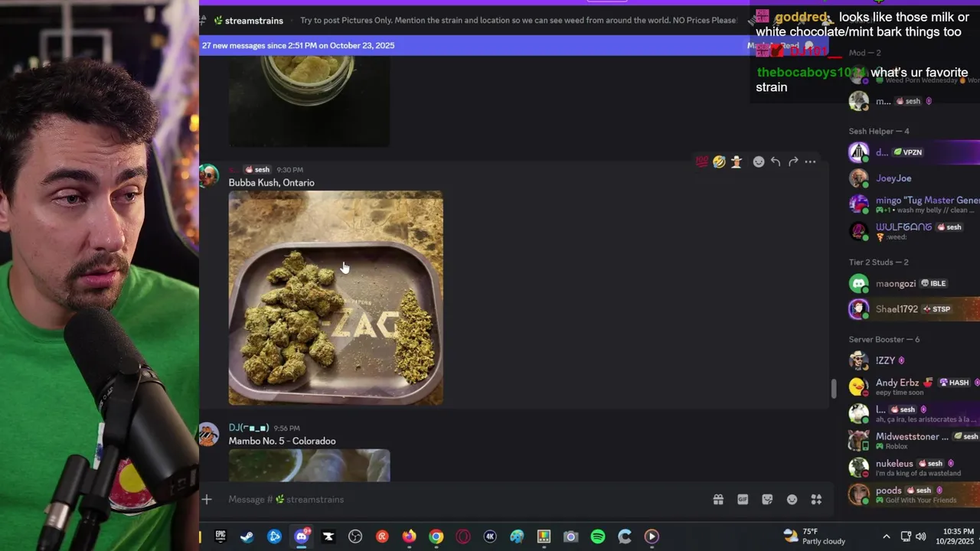This screenshot has width=980, height=551.
Task: Open mingo "Tug Master" member entry
Action: point(913,204)
